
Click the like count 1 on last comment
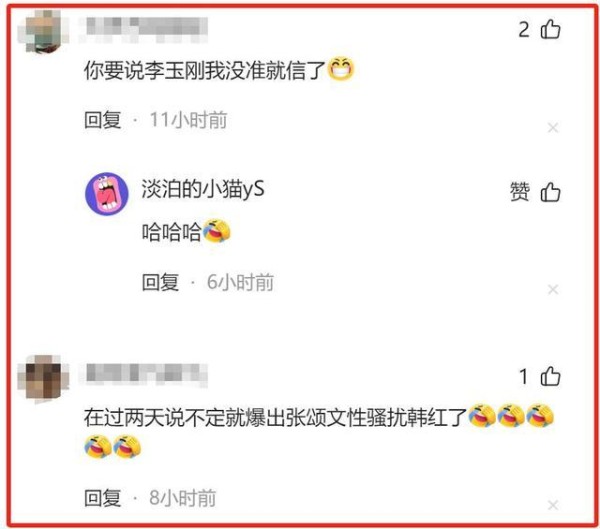pyautogui.click(x=524, y=377)
